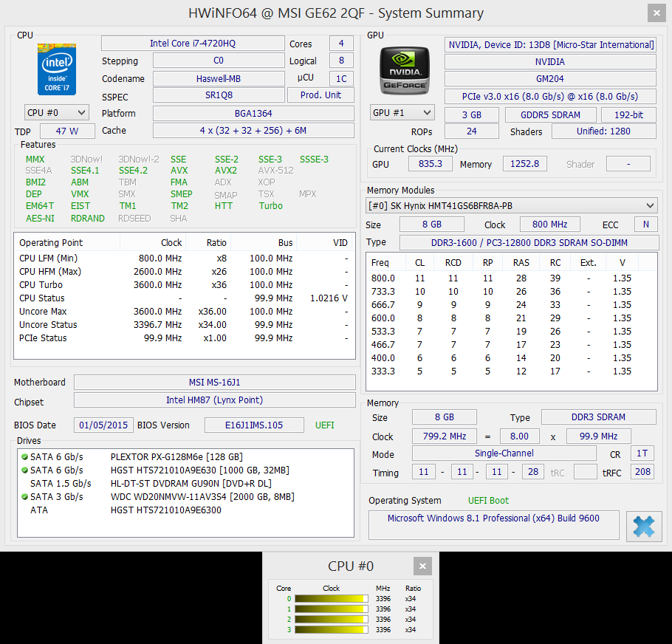Screen dimensions: 672x644
Task: Click the Intel Core i7 logo
Action: [57, 69]
